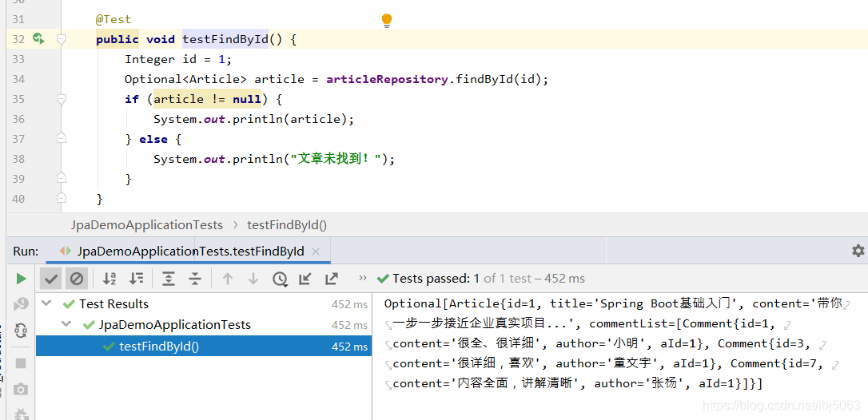Collapse all test results nodes
The image size is (868, 420).
coord(194,279)
